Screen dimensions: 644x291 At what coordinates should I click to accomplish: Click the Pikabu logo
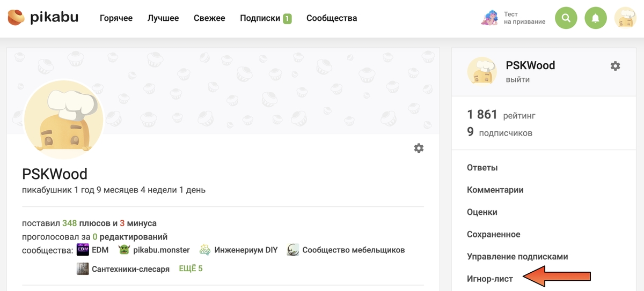click(x=43, y=18)
